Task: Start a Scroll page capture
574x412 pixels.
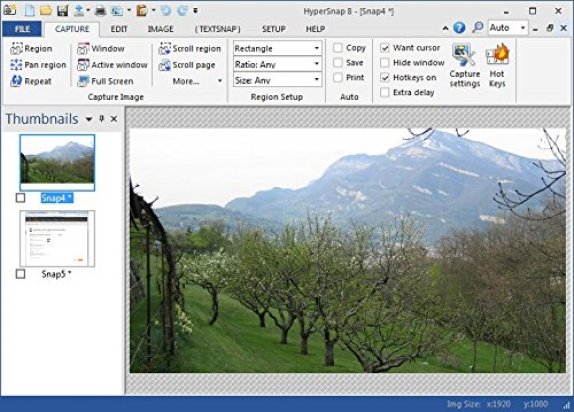Action: 187,65
